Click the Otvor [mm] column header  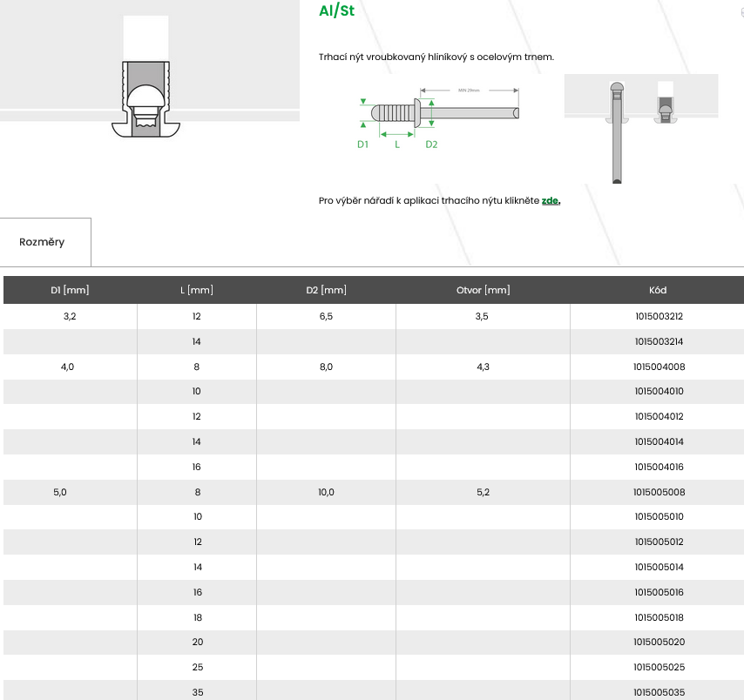483,290
